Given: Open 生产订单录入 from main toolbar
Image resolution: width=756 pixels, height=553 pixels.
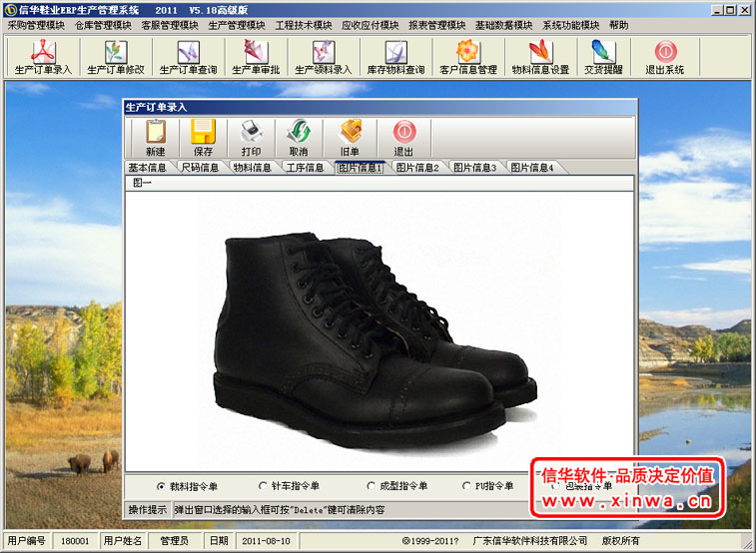Looking at the screenshot, I should [43, 57].
